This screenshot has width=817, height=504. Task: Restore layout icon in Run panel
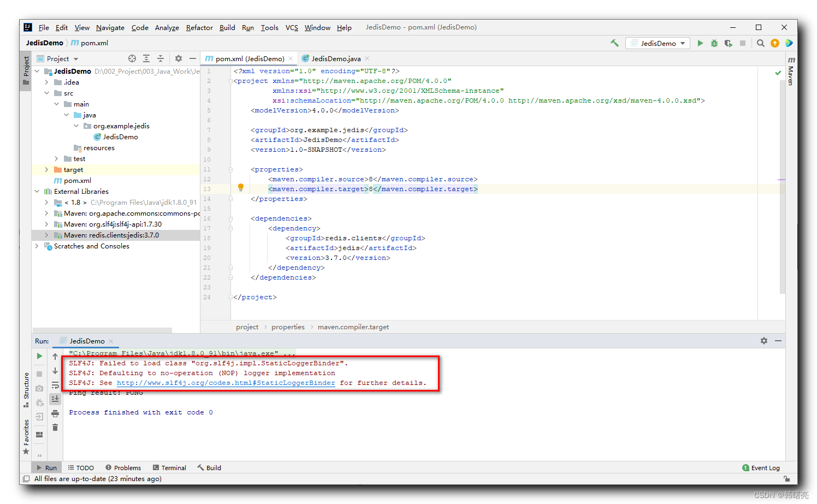pyautogui.click(x=39, y=435)
